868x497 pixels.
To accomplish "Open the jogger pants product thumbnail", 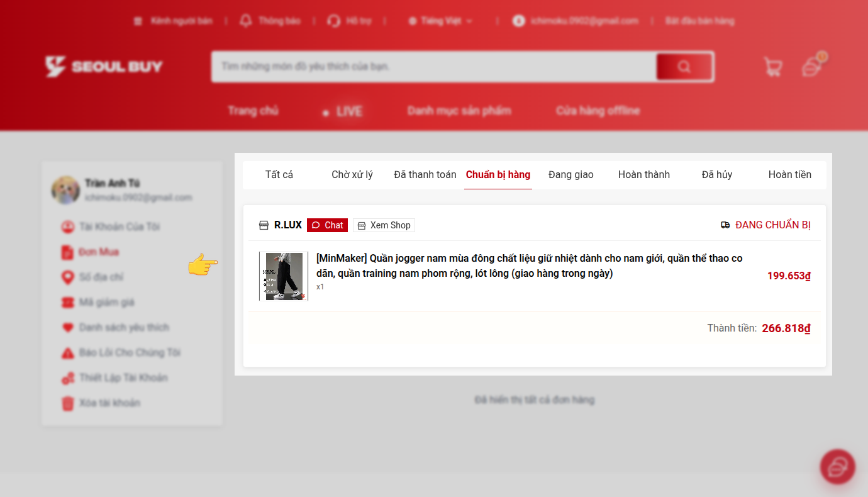I will pos(284,276).
